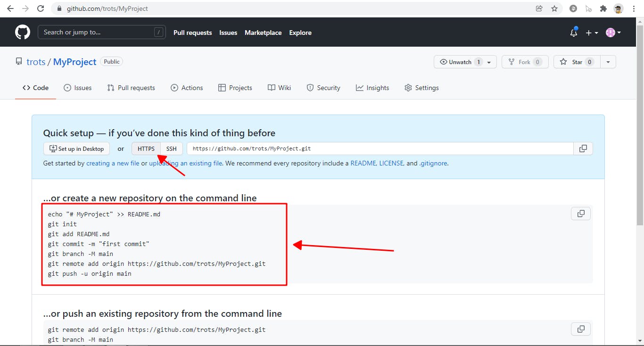Click the git push -u origin main line

coord(90,273)
